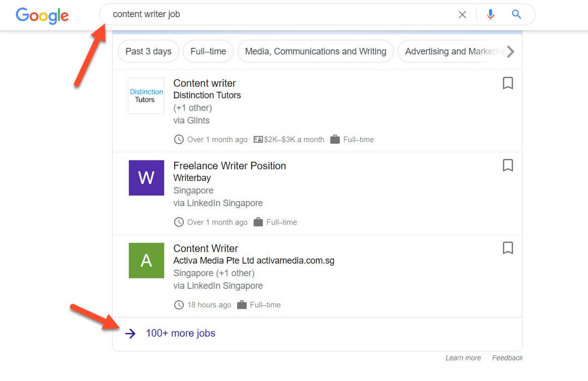
Task: Click 'Full–time' label in Activa Media listing
Action: pos(265,305)
